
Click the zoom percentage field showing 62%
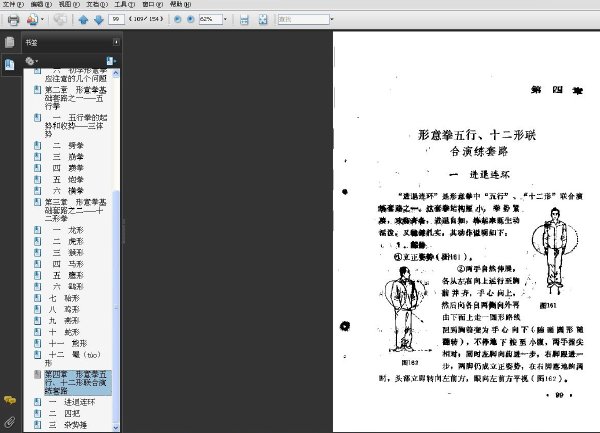point(210,19)
